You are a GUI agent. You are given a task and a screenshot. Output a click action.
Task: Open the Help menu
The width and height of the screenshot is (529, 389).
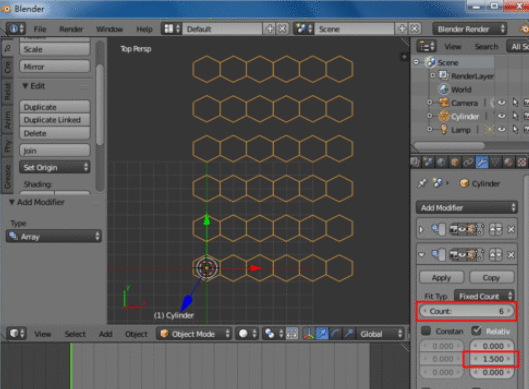144,29
